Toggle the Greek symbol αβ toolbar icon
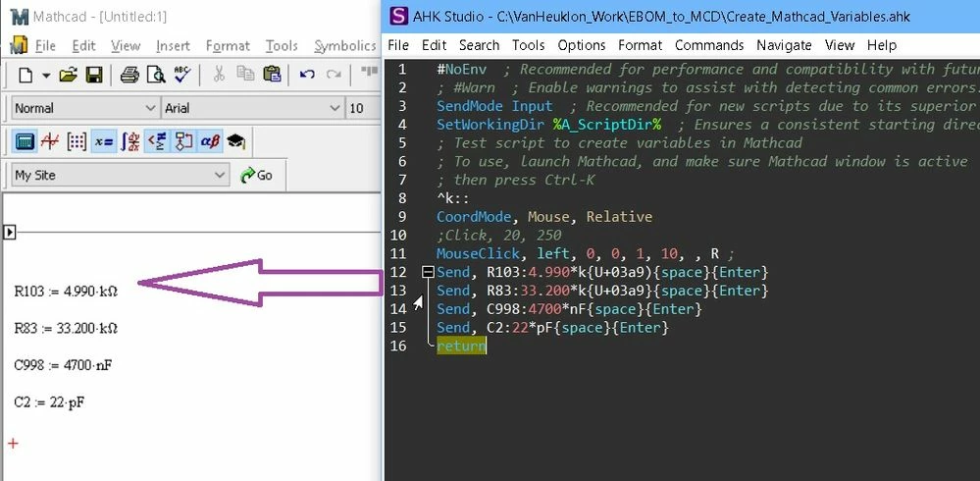This screenshot has width=980, height=481. (x=210, y=141)
